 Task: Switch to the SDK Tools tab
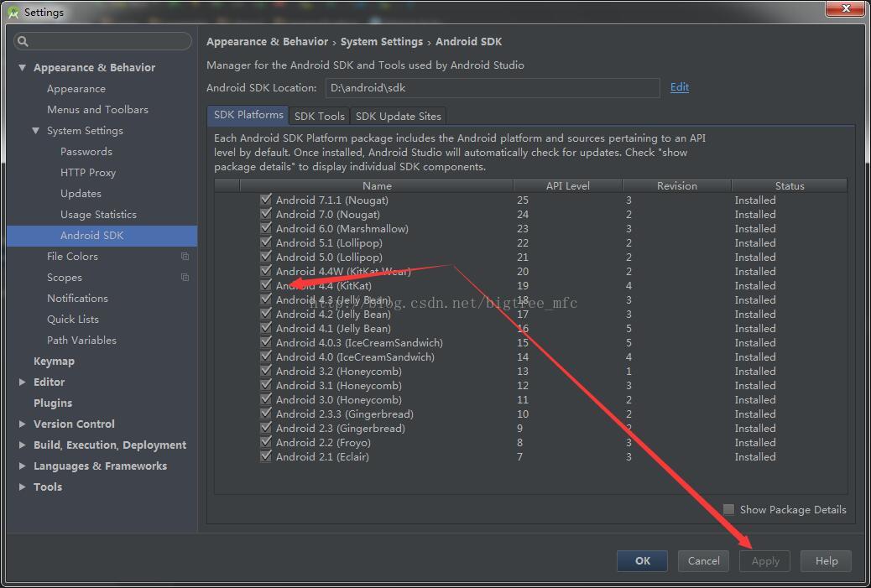pyautogui.click(x=320, y=116)
